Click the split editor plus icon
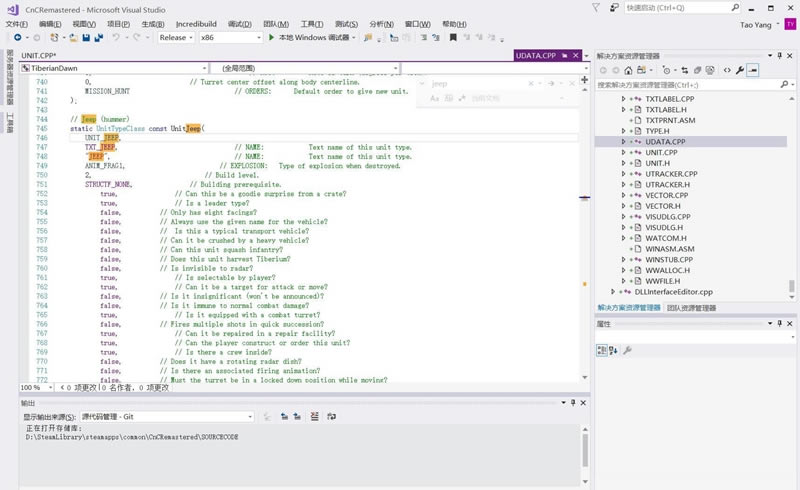This screenshot has height=490, width=800. [585, 80]
